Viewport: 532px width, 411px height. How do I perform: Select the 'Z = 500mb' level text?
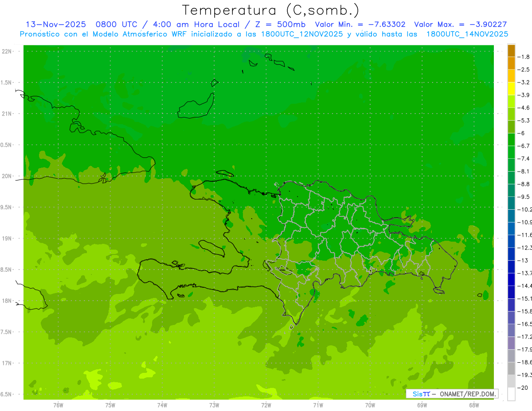click(280, 24)
